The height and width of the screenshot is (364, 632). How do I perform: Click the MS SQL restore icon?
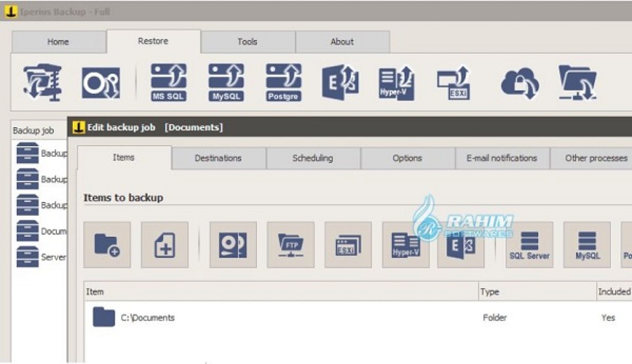168,83
